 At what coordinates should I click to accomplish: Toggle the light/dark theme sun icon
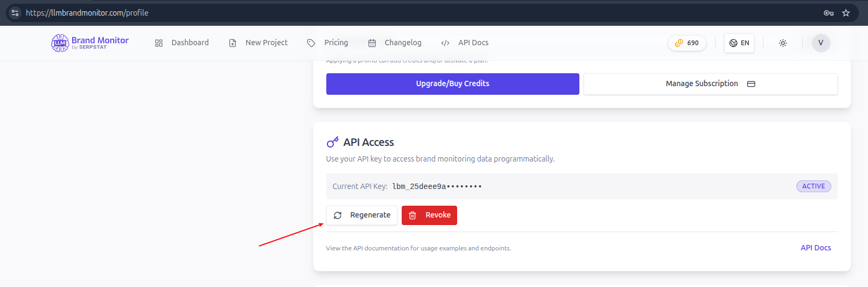(783, 43)
